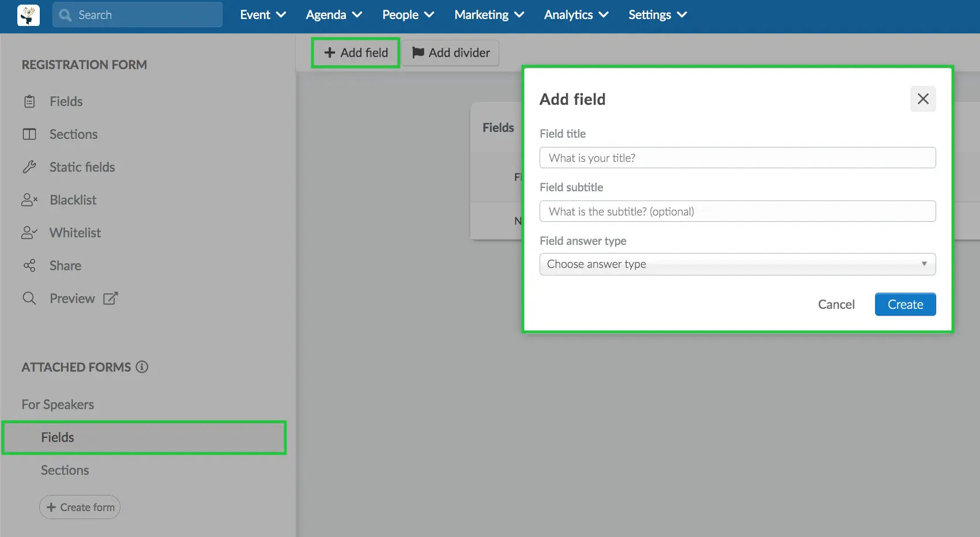Viewport: 980px width, 537px height.
Task: Open Static fields via the wrench icon
Action: 29,167
